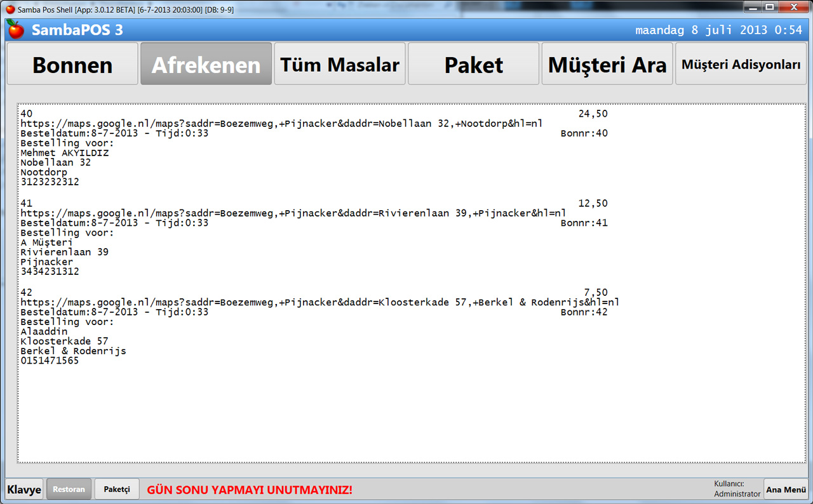Click the red GÜN SONU reminder message
The width and height of the screenshot is (813, 504).
(x=250, y=490)
